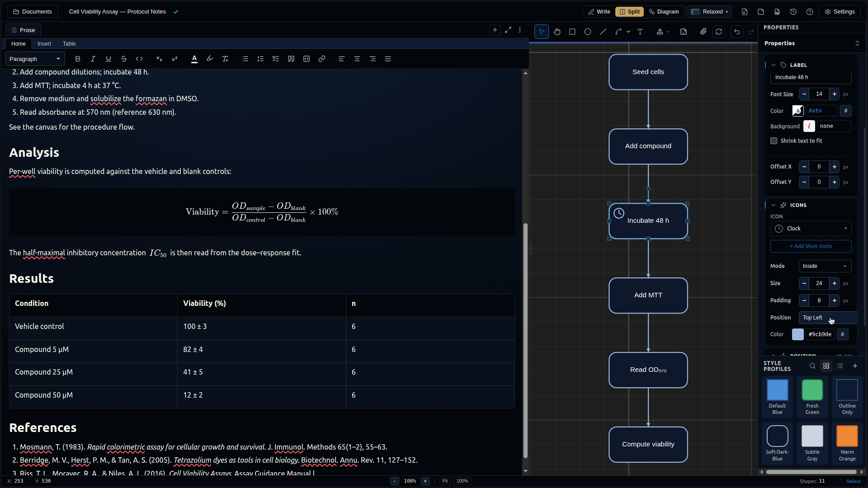Screen dimensions: 868x488
Task: Reset zoom to 100%
Action: 462,481
